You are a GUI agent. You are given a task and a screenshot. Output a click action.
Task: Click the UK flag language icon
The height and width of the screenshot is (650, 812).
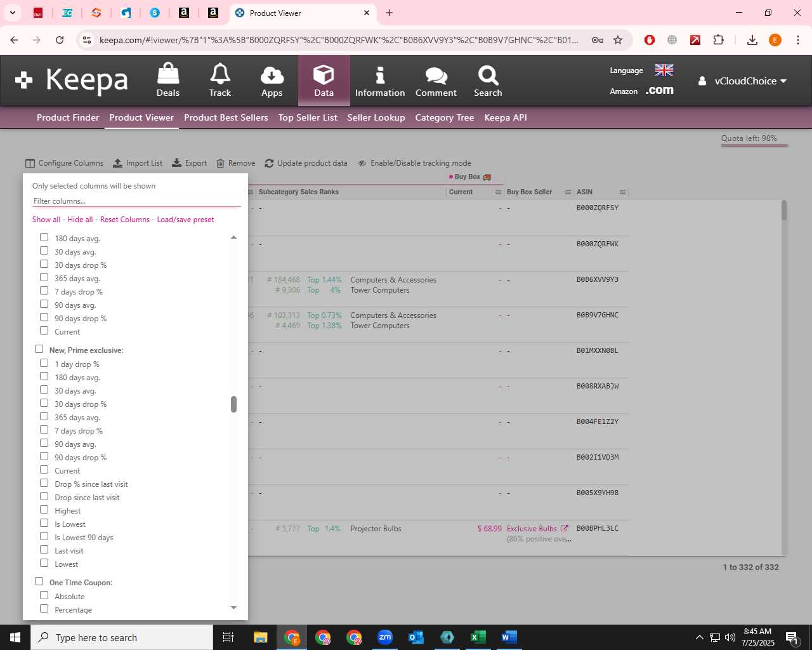coord(664,70)
